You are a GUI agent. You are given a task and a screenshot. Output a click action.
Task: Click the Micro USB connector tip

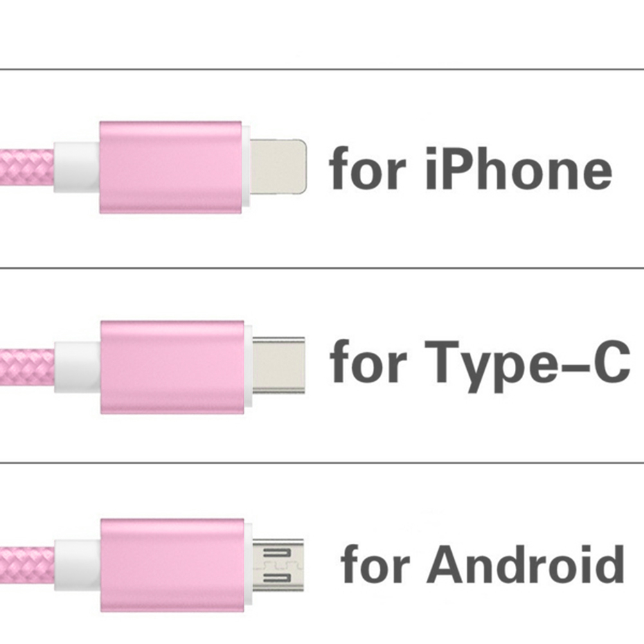tap(276, 564)
